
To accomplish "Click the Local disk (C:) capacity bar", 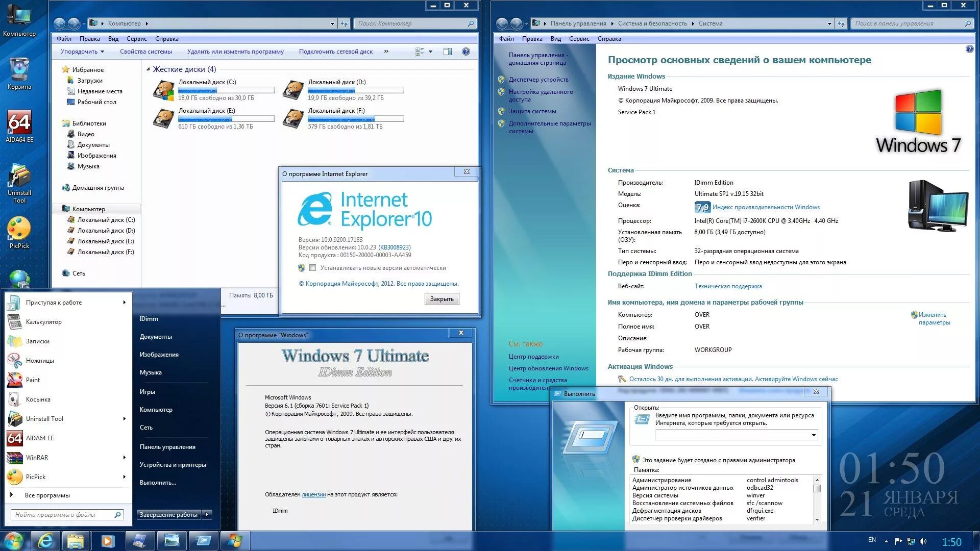I will tap(226, 90).
